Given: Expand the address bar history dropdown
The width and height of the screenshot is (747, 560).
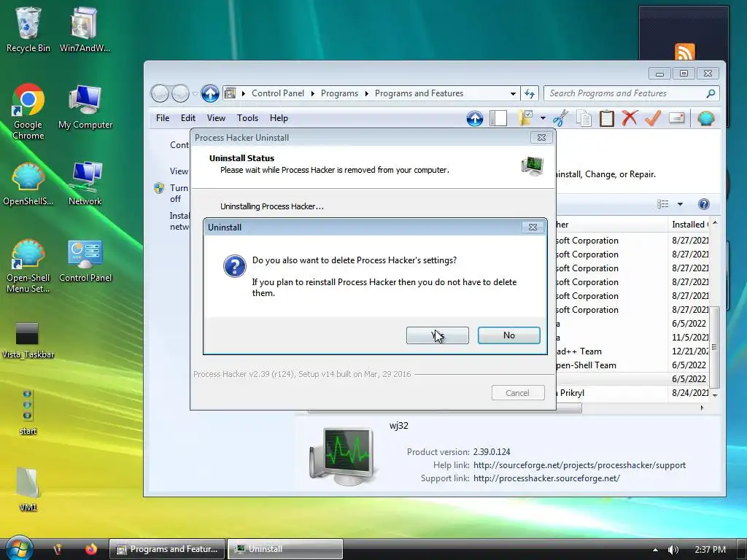Looking at the screenshot, I should click(x=513, y=94).
